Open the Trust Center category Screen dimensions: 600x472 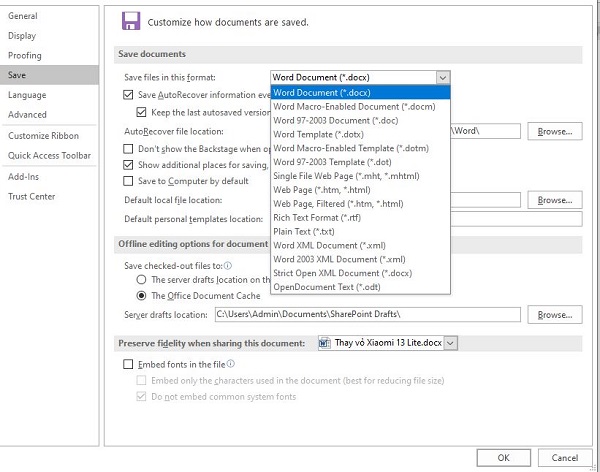tap(49, 196)
